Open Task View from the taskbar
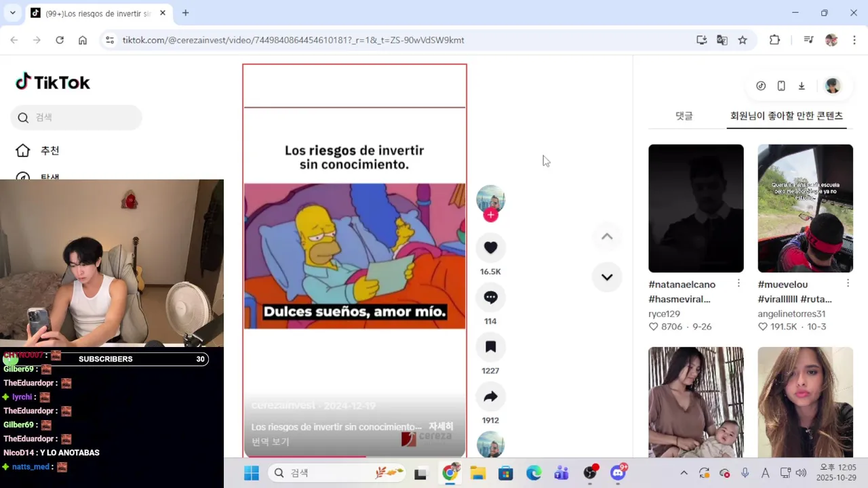 coord(420,473)
